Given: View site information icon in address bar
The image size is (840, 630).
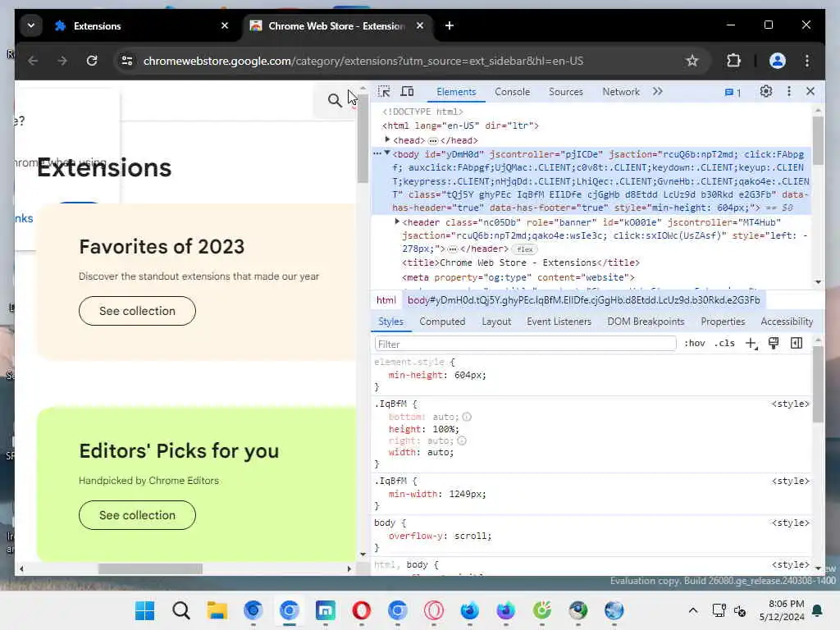Looking at the screenshot, I should [x=127, y=61].
